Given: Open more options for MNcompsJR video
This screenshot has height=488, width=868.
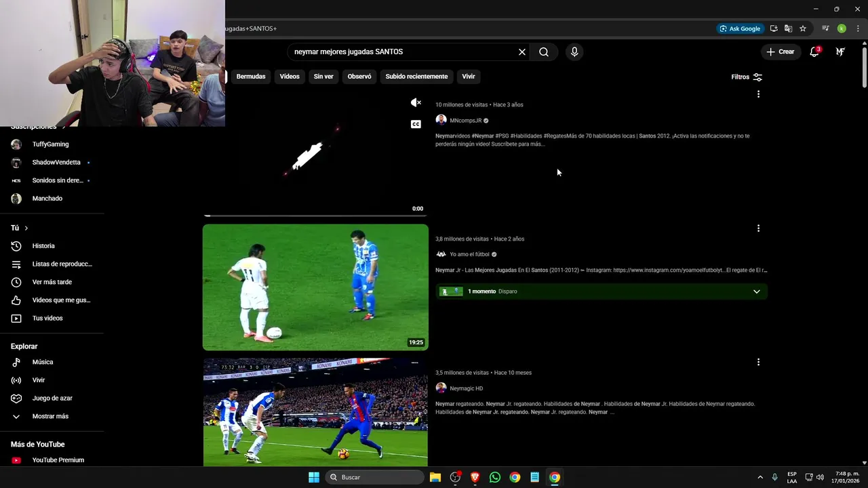Looking at the screenshot, I should pyautogui.click(x=758, y=94).
